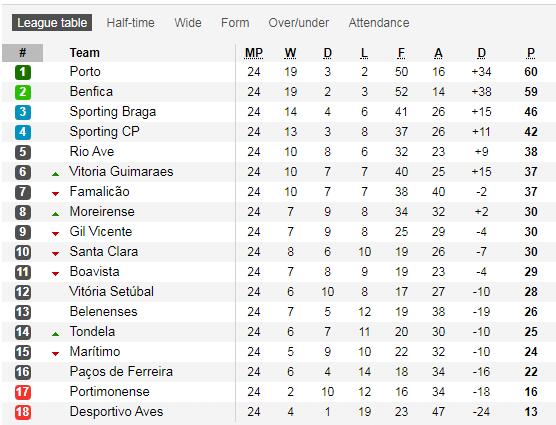The width and height of the screenshot is (556, 425).
Task: Click the green up arrow beside Tondela
Action: point(55,334)
